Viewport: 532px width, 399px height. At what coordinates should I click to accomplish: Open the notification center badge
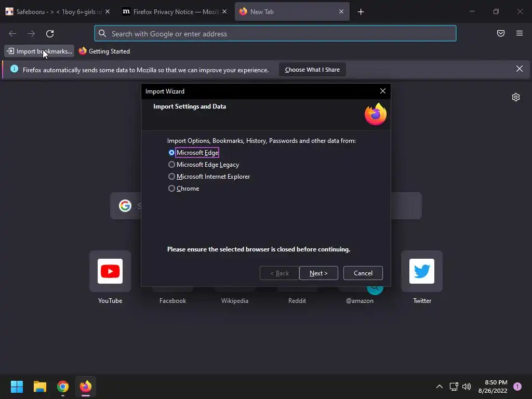pyautogui.click(x=517, y=387)
